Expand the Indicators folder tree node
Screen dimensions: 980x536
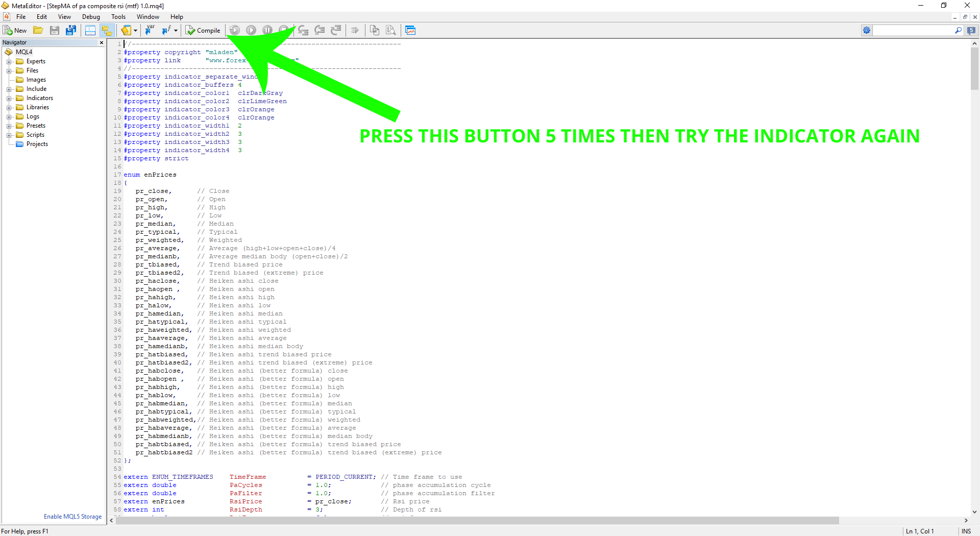click(9, 98)
